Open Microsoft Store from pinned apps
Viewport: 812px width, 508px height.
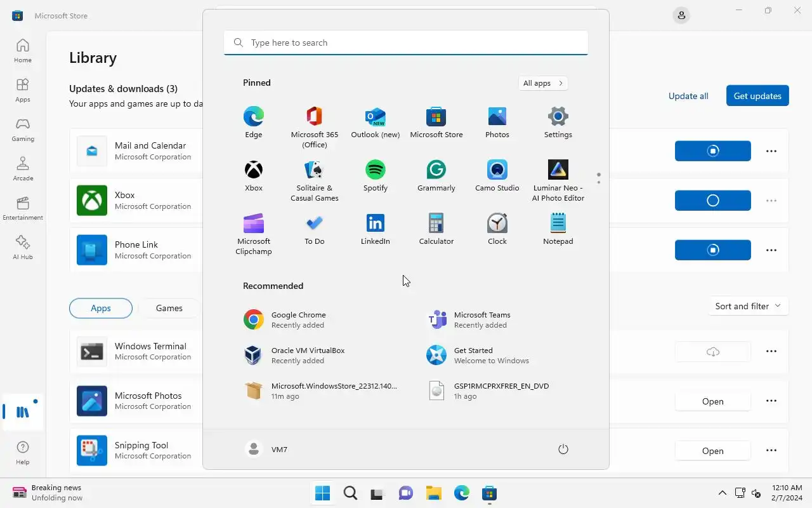[x=436, y=123]
